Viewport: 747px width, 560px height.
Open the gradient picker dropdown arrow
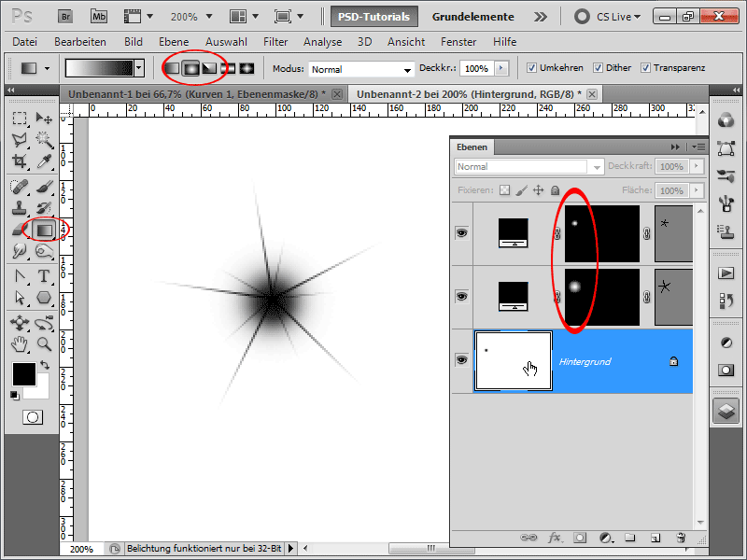tap(139, 68)
